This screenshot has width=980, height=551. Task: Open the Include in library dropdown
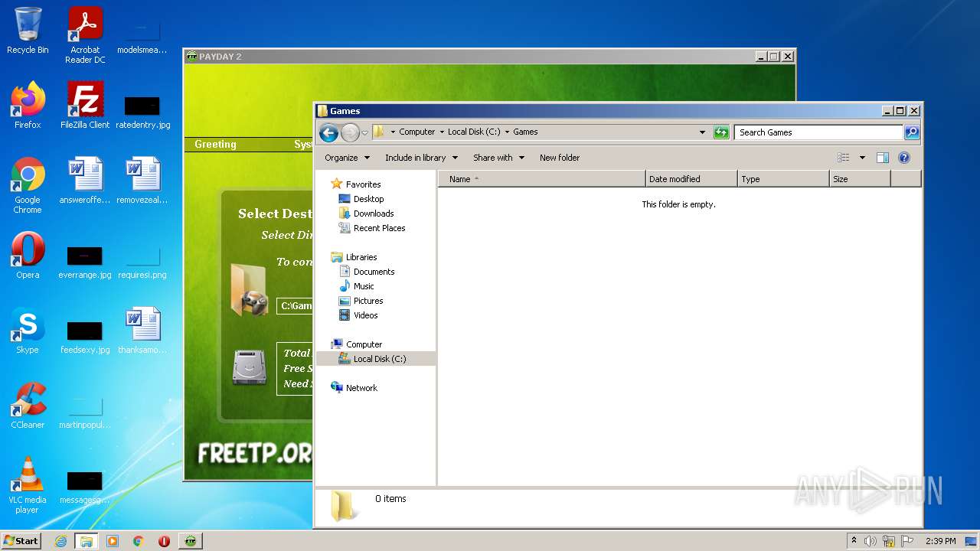click(421, 158)
